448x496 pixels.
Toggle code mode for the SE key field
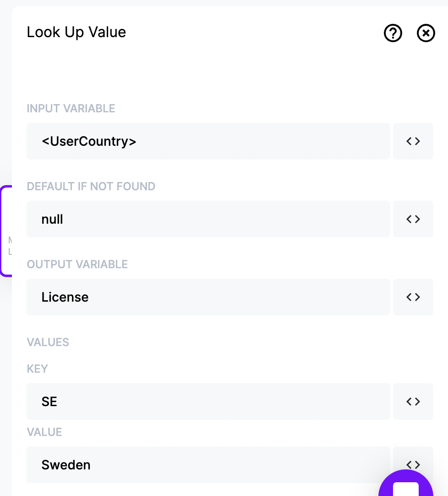coord(413,402)
